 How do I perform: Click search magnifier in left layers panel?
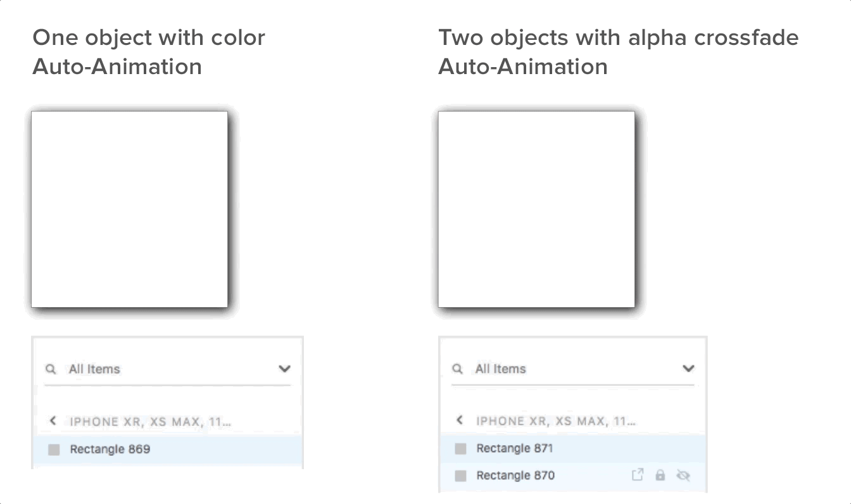(x=51, y=369)
